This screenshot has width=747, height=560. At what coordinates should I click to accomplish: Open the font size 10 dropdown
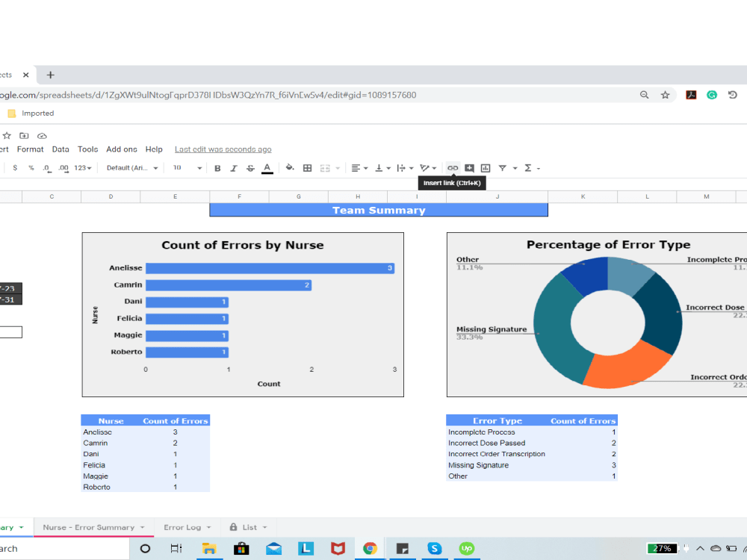[x=187, y=168]
